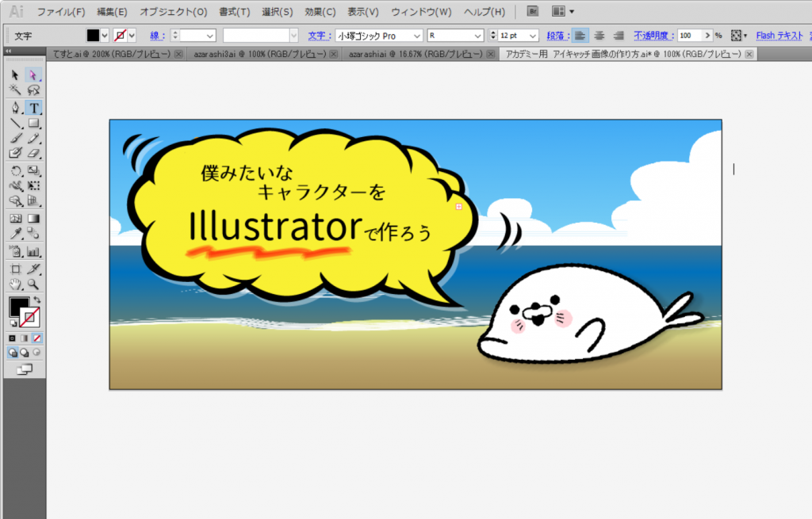Select the Pen tool
812x519 pixels.
(x=15, y=108)
